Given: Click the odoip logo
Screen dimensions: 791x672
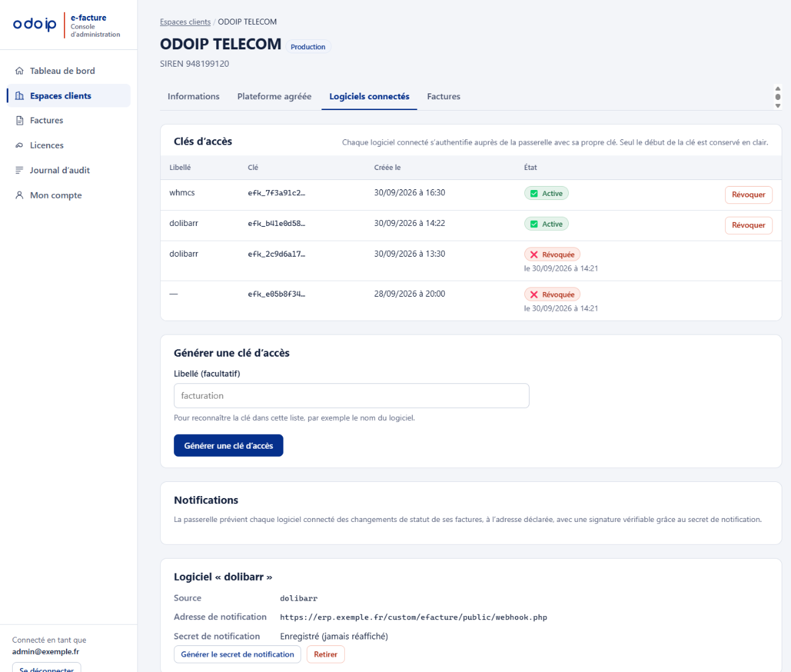Looking at the screenshot, I should point(35,24).
